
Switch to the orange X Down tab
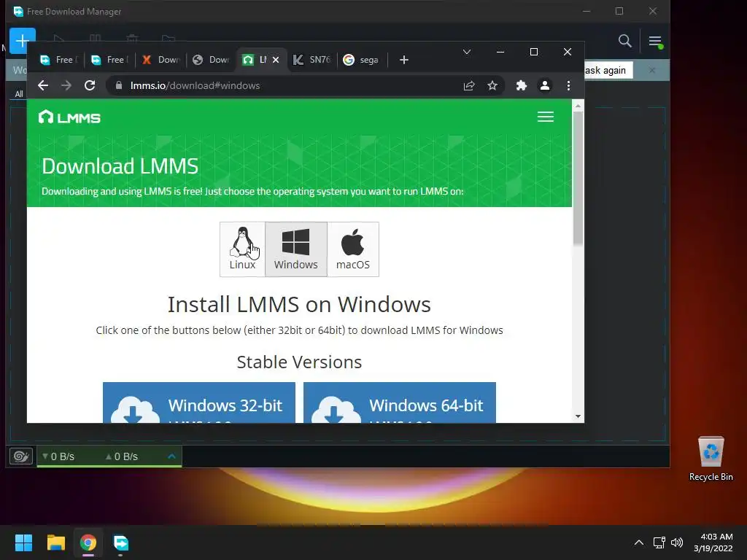[160, 60]
